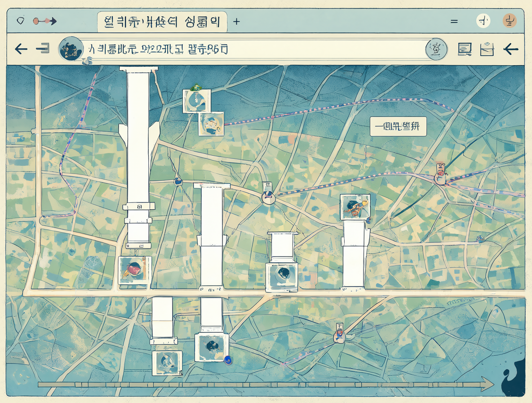
Task: Focus the address bar text field
Action: pyautogui.click(x=254, y=49)
